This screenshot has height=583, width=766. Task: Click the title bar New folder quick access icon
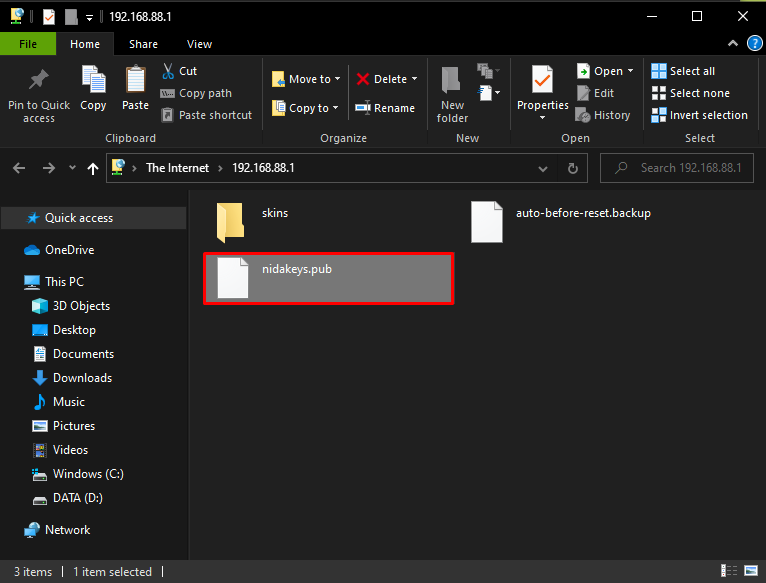71,17
